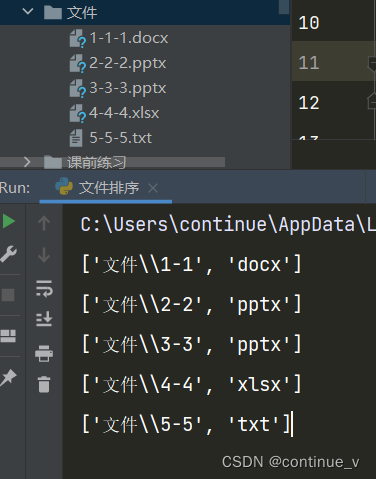The image size is (376, 479).
Task: Open file 5-5-5.txt
Action: pyautogui.click(x=121, y=138)
